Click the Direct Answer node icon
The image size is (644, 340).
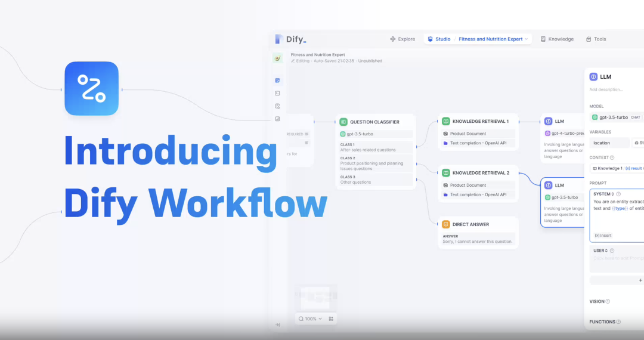click(x=445, y=224)
